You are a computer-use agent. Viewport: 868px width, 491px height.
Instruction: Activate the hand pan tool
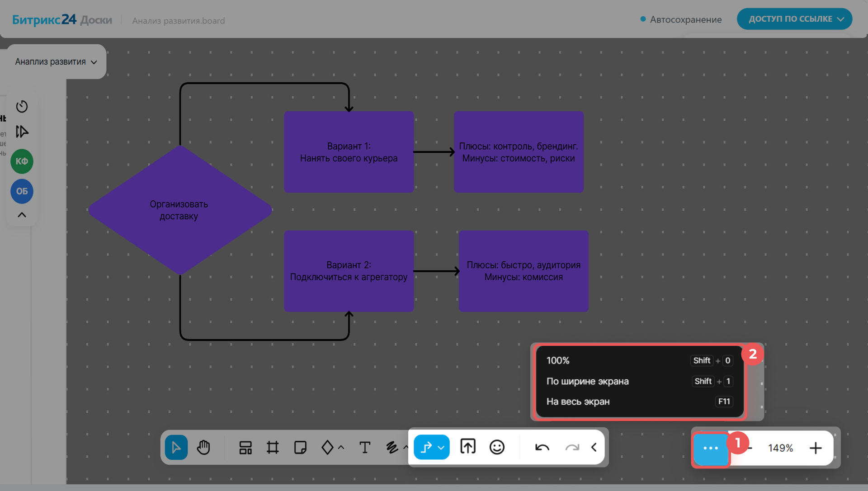(203, 448)
